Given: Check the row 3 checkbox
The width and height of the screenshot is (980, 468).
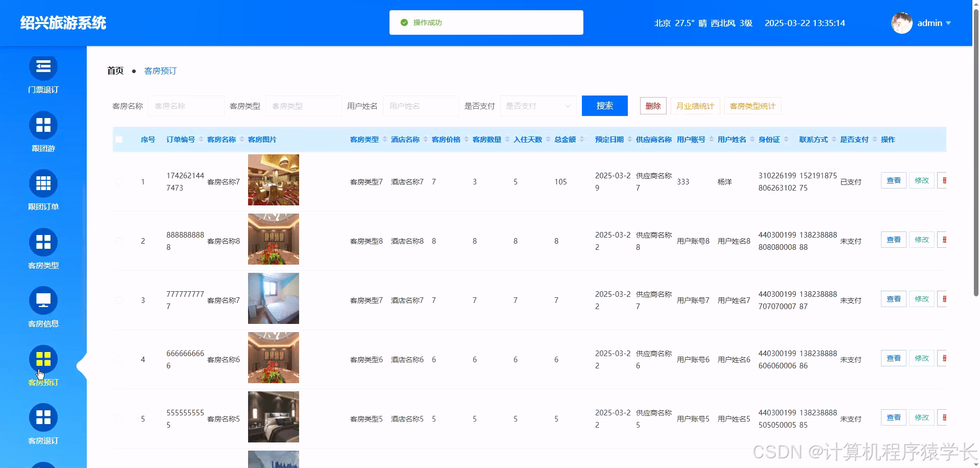Looking at the screenshot, I should pos(119,300).
